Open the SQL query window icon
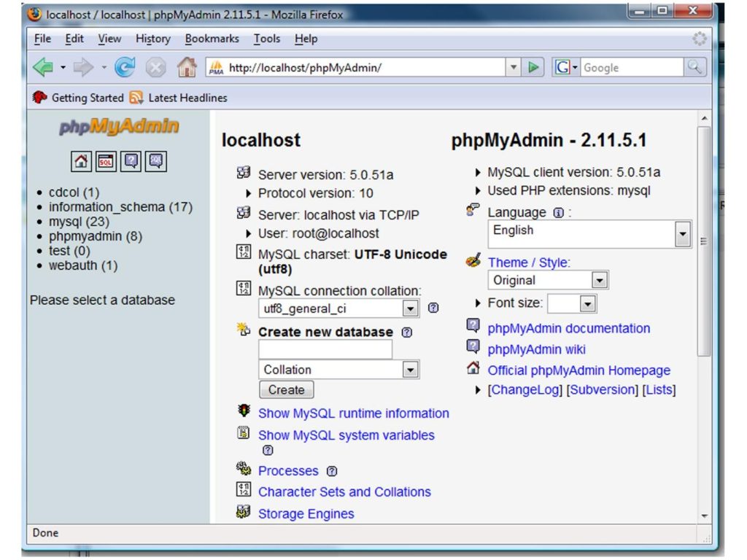The height and width of the screenshot is (560, 747). pyautogui.click(x=106, y=161)
